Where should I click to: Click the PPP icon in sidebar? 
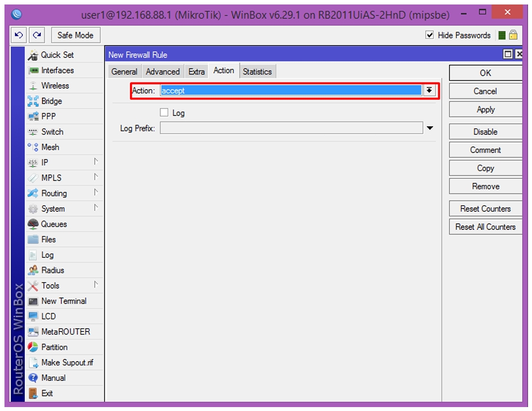pos(33,117)
